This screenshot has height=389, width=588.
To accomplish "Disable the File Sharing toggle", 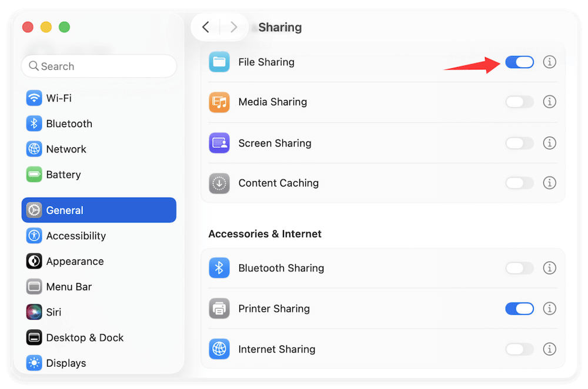I will tap(519, 62).
